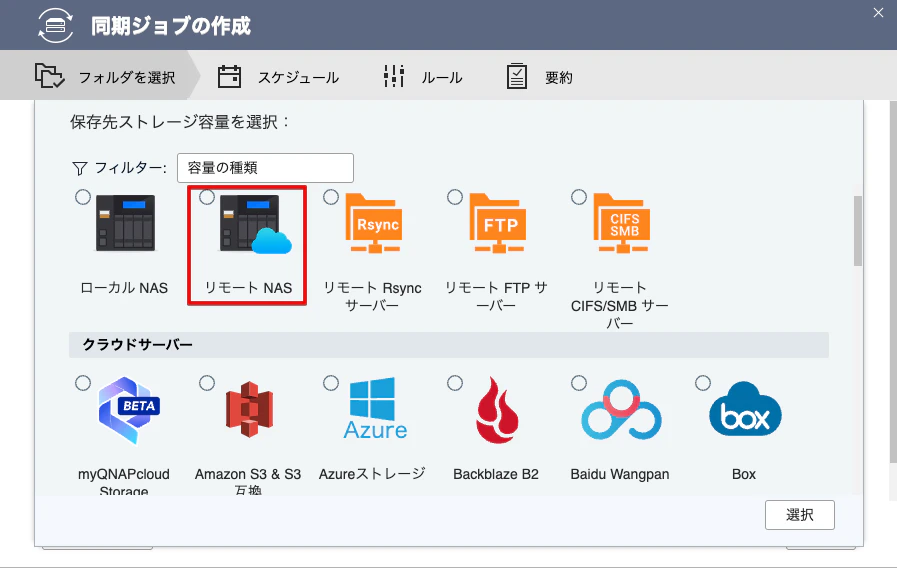The width and height of the screenshot is (897, 568).
Task: Pick the Rsync server folder icon
Action: (374, 223)
